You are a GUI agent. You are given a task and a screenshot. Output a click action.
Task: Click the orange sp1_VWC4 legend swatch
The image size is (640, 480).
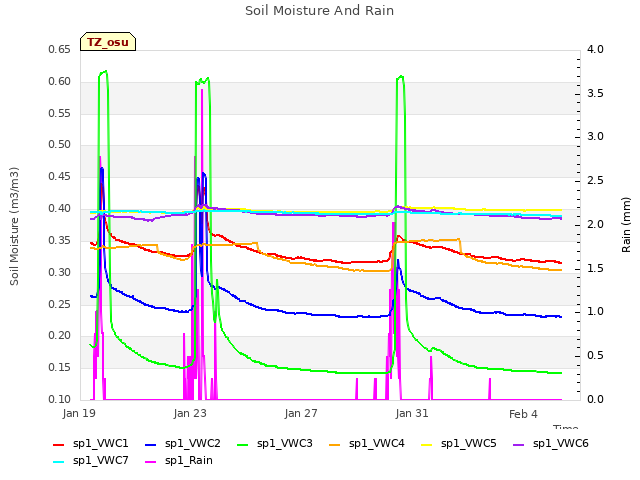[335, 445]
